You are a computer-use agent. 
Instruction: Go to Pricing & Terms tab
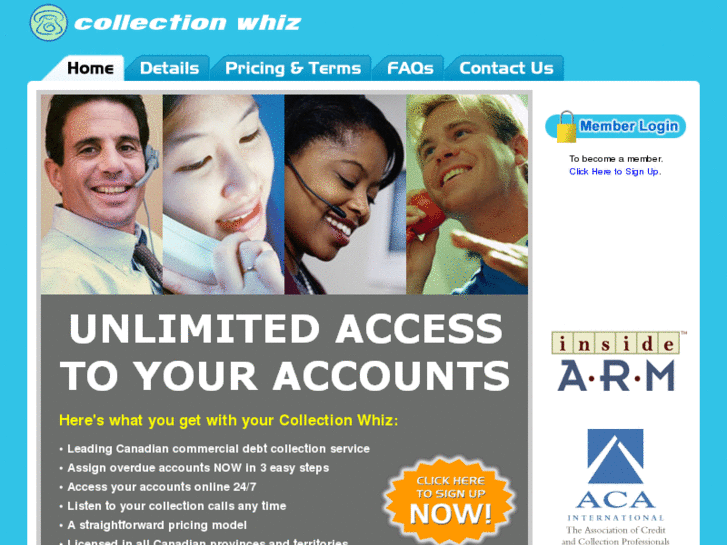pos(292,68)
